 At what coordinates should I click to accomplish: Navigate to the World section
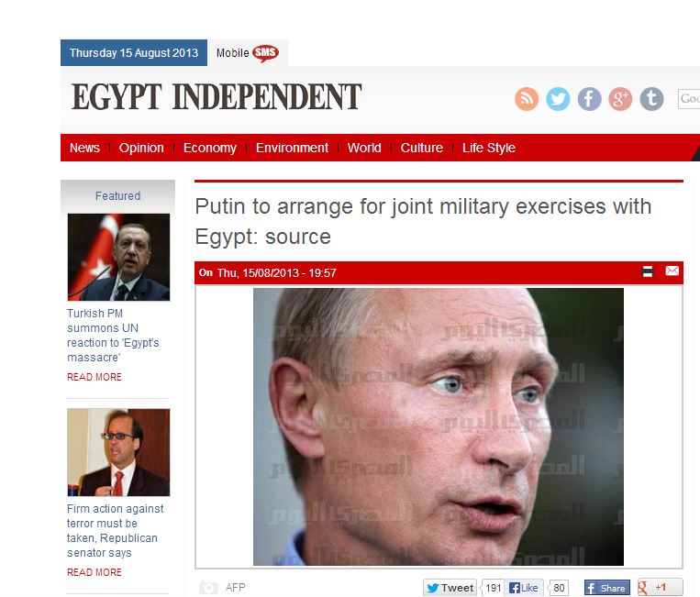click(x=364, y=148)
